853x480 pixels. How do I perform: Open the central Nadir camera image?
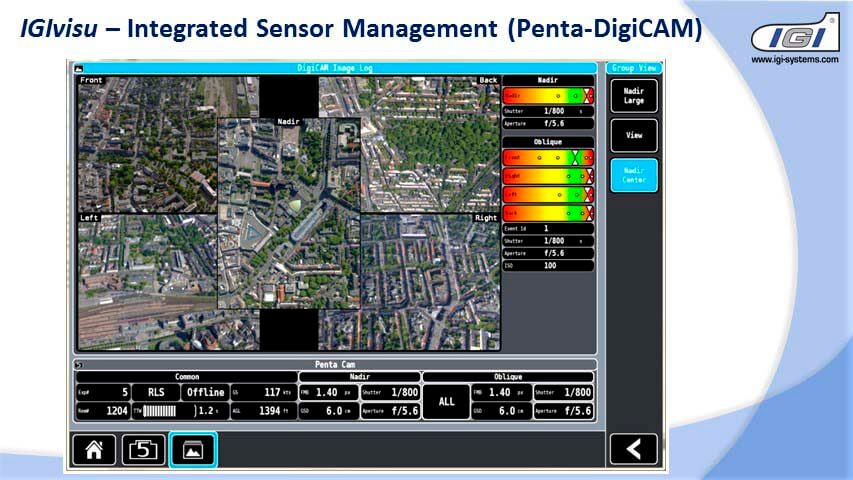tap(289, 213)
